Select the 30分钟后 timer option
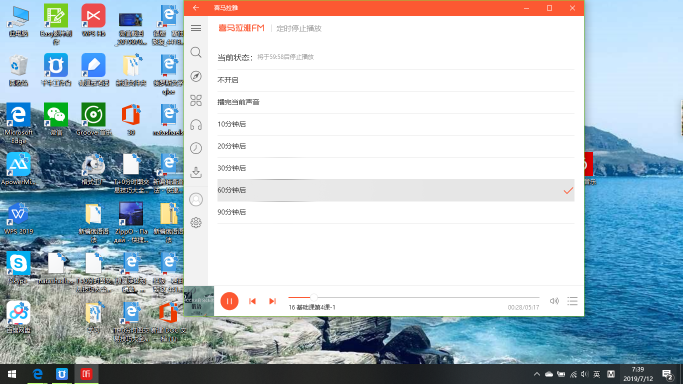The width and height of the screenshot is (683, 384). (396, 168)
